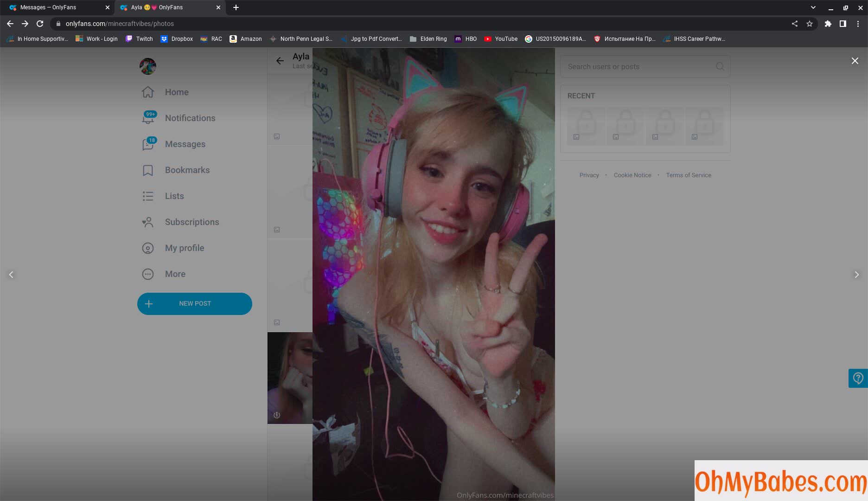This screenshot has width=868, height=501.
Task: Open the YouTube bookmark
Action: tap(501, 39)
